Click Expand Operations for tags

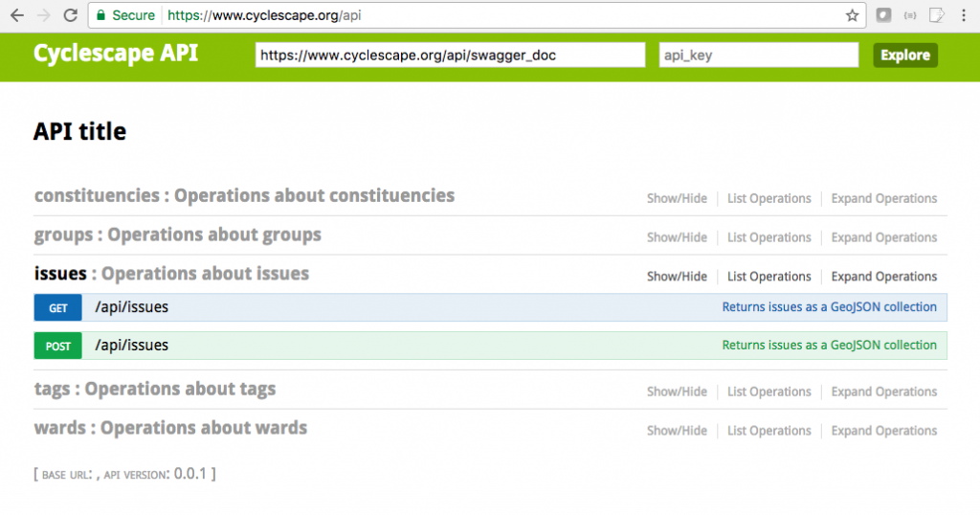pos(883,392)
